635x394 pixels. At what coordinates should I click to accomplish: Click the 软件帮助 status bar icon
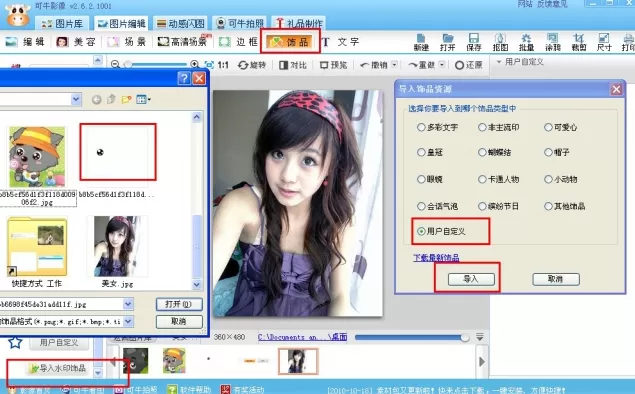coord(172,390)
